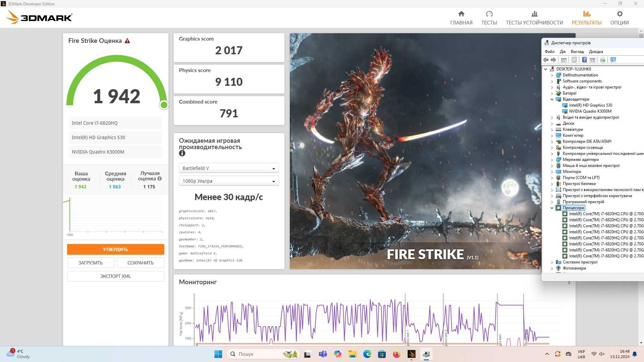Screen dimensions: 644x362
Task: Select Порти (COM та LPT) entry
Action: pos(581,178)
